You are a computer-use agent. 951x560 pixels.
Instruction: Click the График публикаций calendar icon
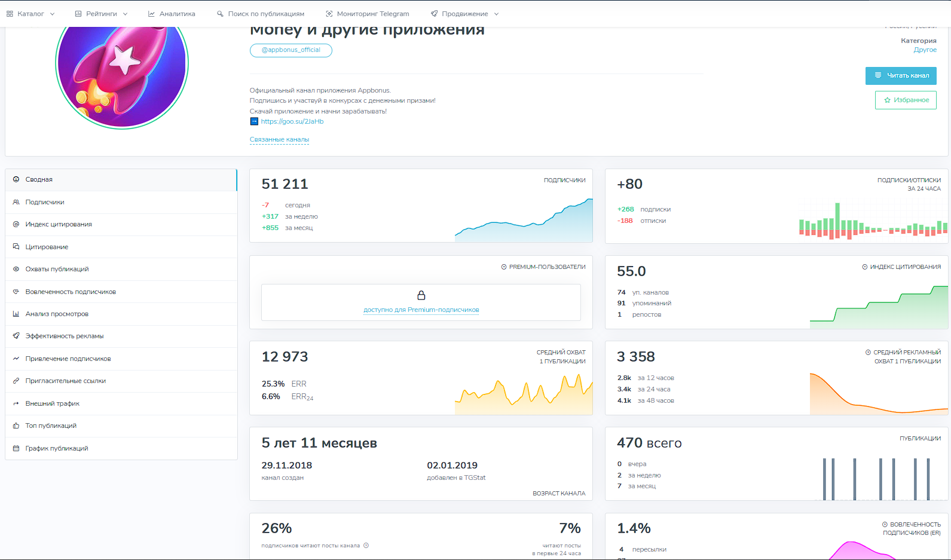tap(16, 448)
